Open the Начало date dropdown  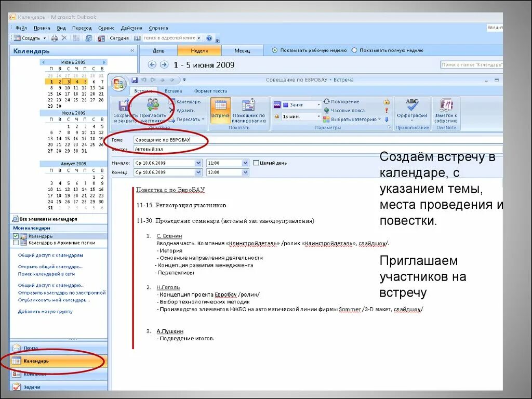[198, 163]
